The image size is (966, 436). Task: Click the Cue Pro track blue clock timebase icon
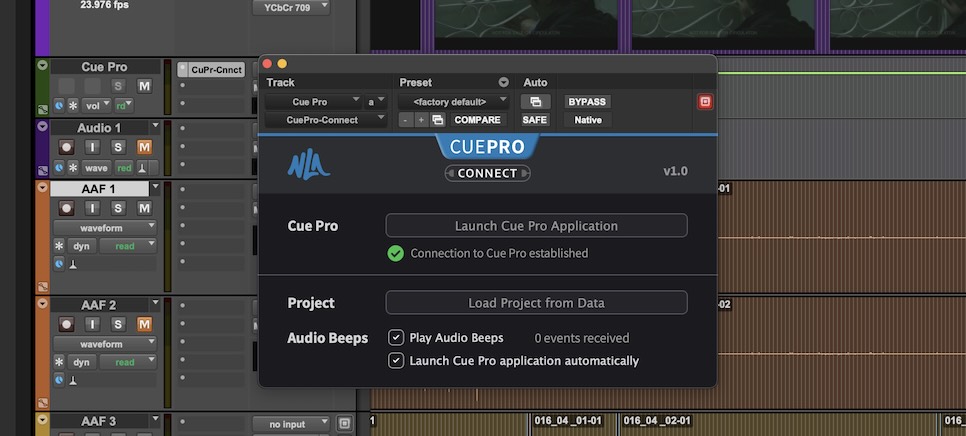click(x=59, y=105)
